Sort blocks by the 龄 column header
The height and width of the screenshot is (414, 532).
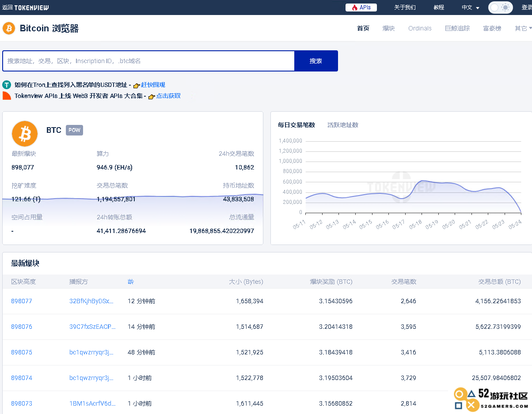click(130, 282)
